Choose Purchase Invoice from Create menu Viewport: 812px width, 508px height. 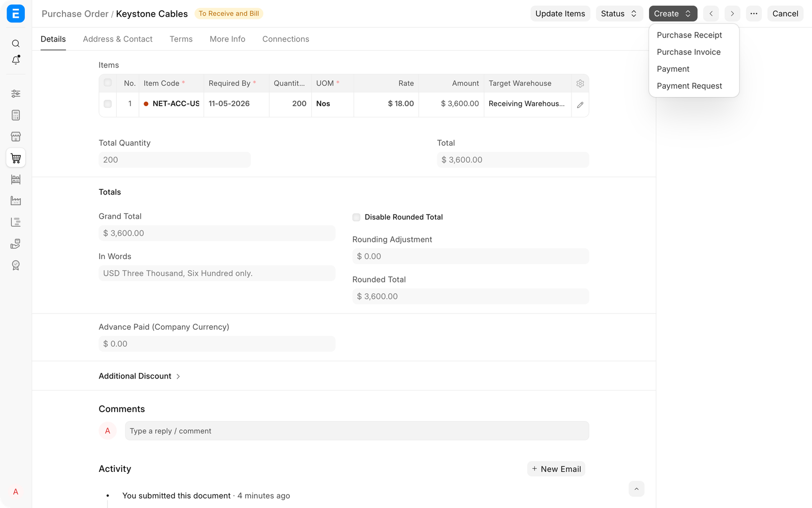[x=694, y=52]
